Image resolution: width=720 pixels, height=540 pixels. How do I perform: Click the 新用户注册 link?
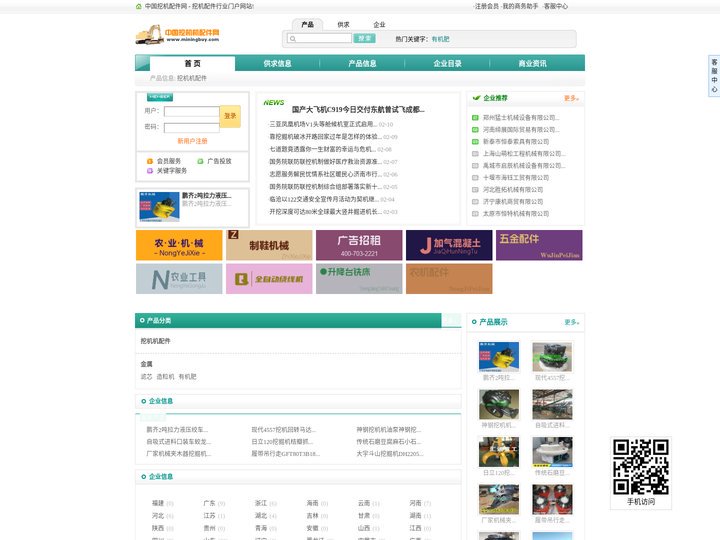point(192,141)
